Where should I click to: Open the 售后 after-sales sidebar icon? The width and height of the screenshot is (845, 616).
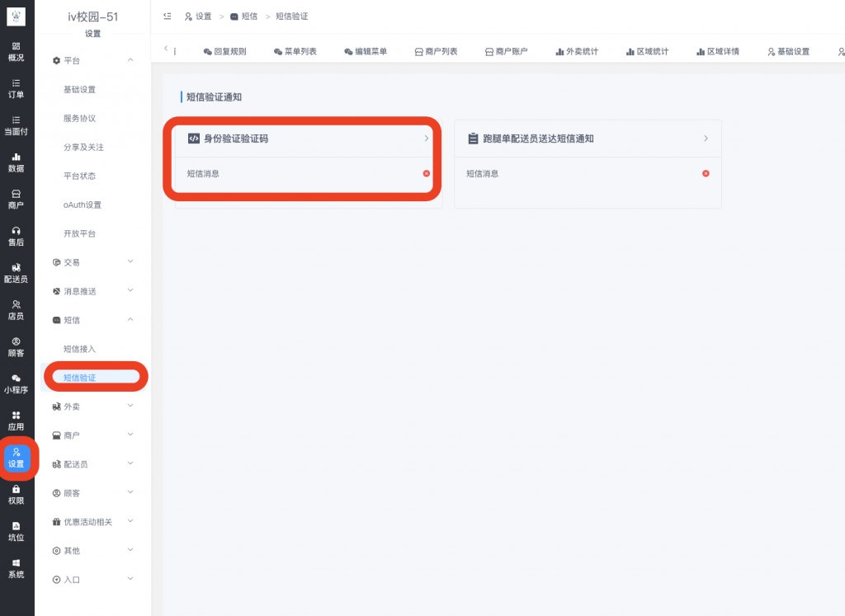pyautogui.click(x=17, y=237)
